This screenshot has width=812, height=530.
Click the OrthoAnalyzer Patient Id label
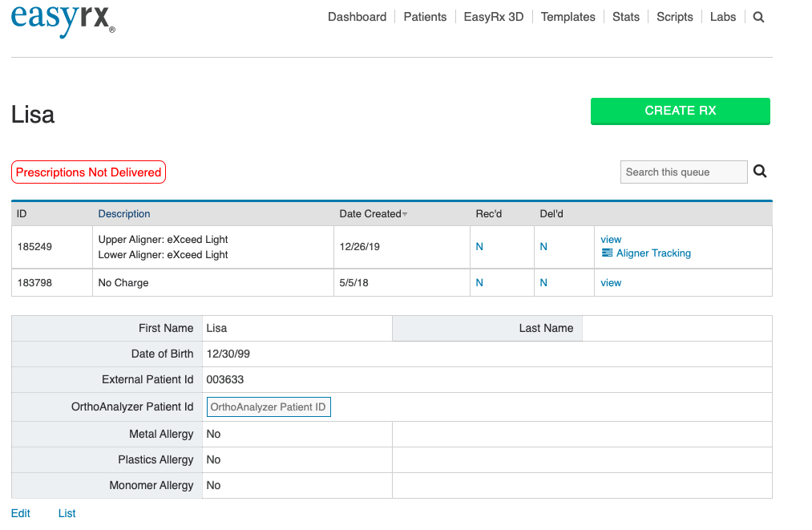tap(132, 407)
